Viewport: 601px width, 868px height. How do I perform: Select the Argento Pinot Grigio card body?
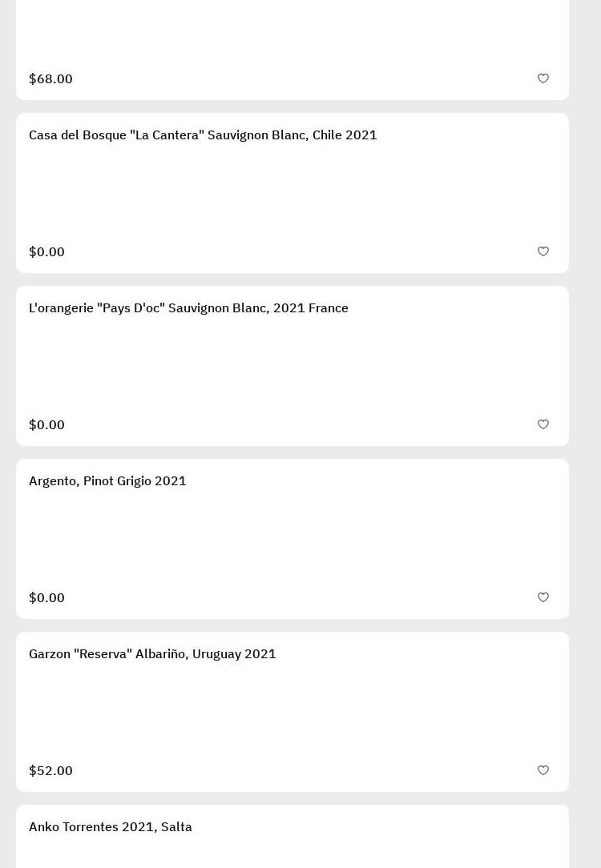pos(292,540)
